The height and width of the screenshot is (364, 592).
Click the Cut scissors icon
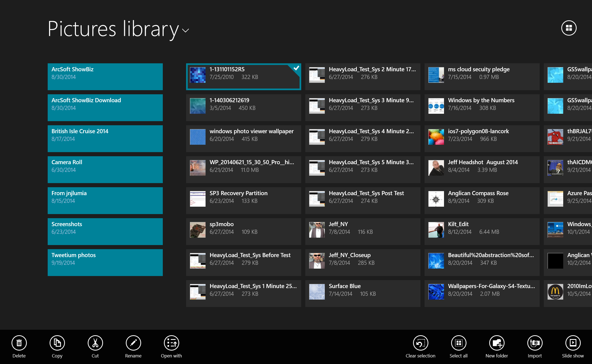[95, 343]
